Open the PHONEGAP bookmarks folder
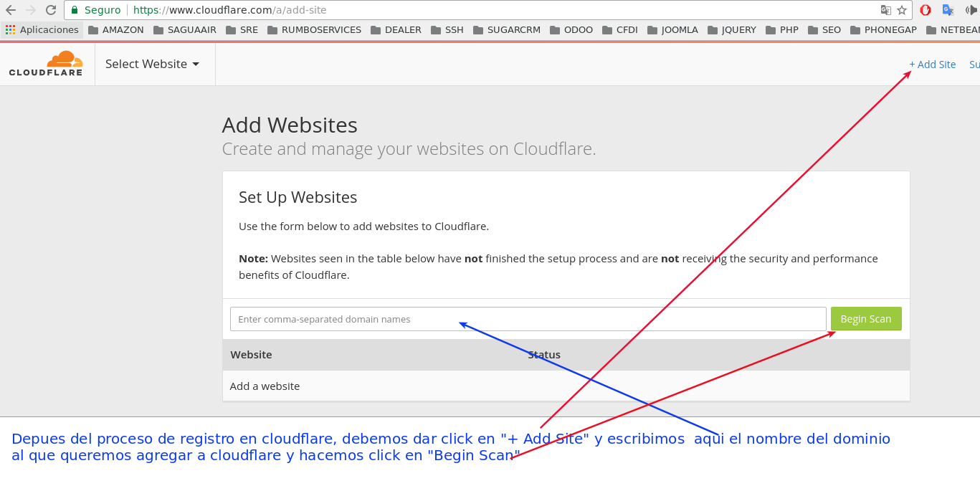The width and height of the screenshot is (980, 491). click(x=884, y=30)
